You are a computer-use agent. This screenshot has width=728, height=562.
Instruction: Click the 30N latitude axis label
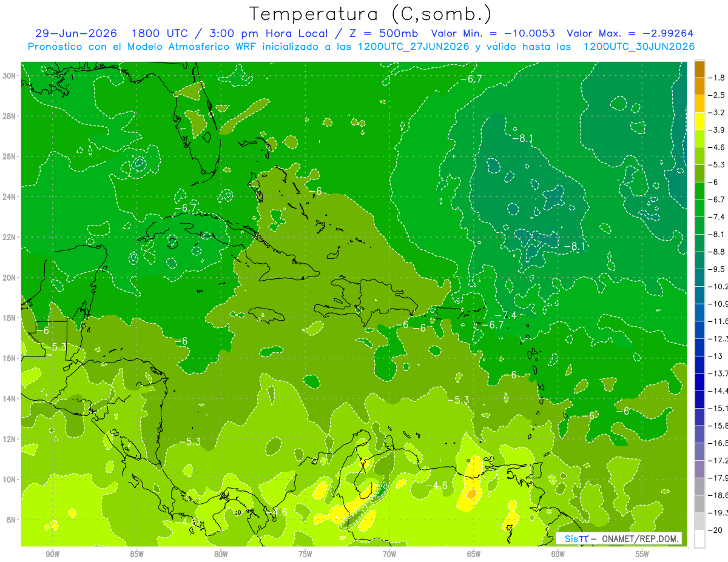coord(10,76)
